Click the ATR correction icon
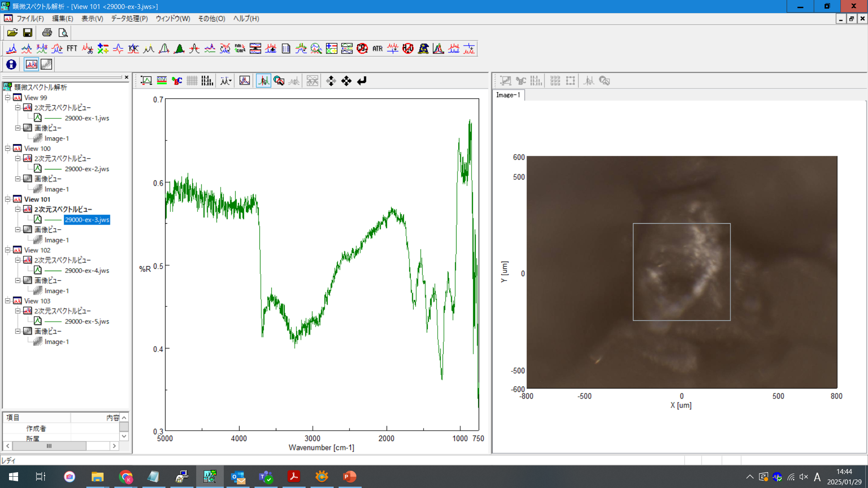 (x=377, y=48)
